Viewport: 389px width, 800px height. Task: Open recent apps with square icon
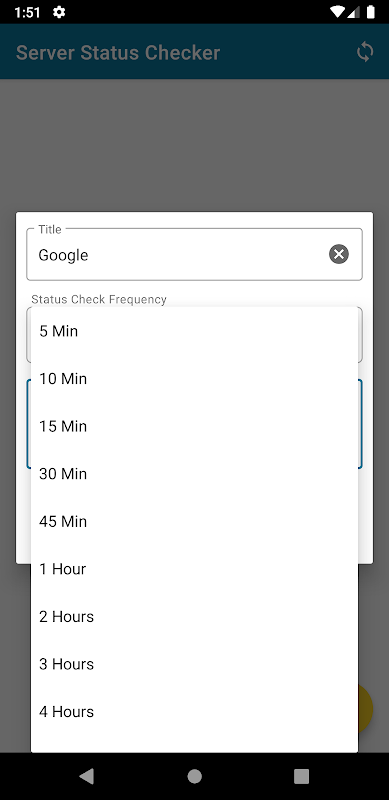(302, 776)
